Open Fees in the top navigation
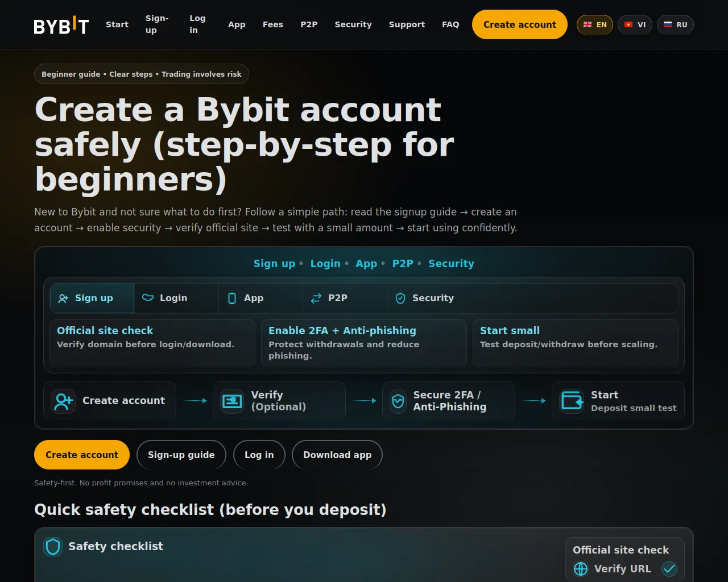 [272, 25]
